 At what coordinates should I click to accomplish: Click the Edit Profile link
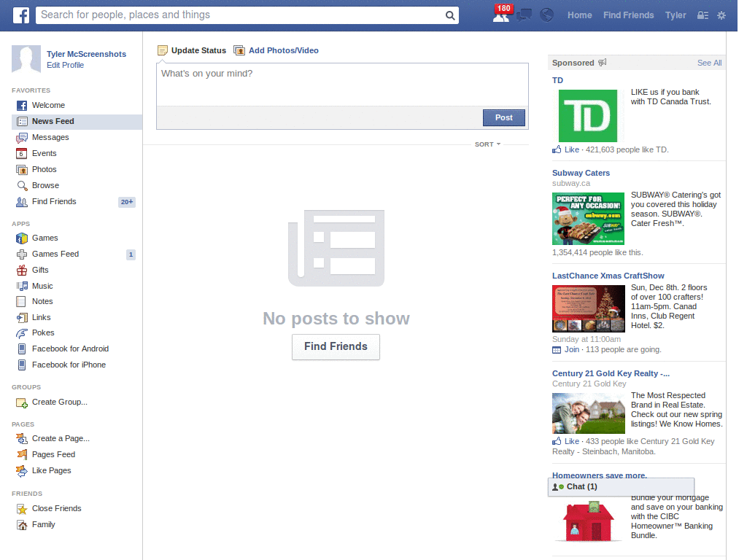(65, 65)
